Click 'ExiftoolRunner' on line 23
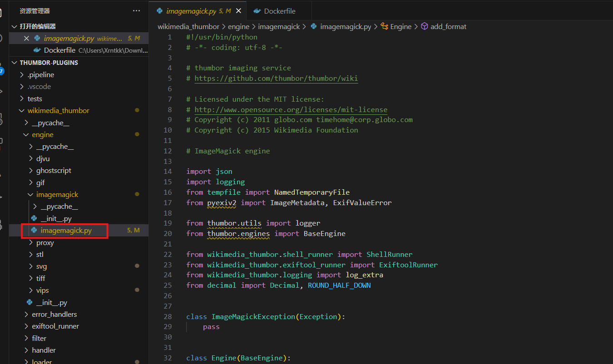Screen dimensions: 613x364 click(409, 265)
